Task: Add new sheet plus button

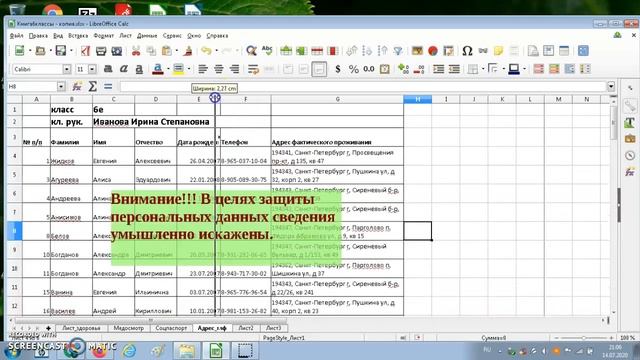Action: (x=48, y=328)
